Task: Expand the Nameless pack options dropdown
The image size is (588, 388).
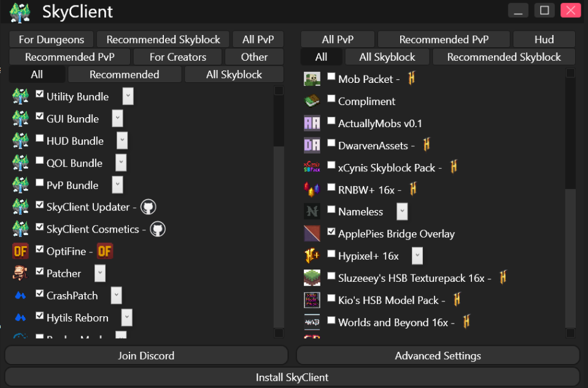Action: [x=403, y=211]
